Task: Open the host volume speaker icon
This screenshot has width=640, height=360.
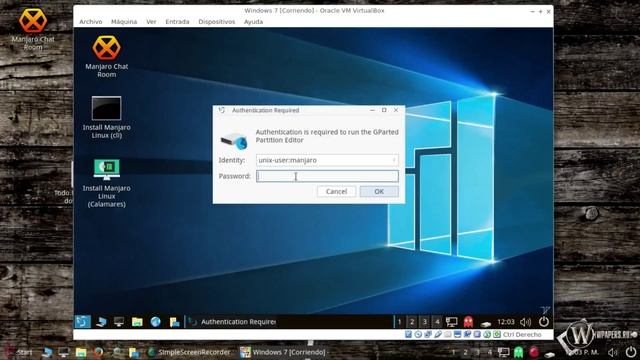Action: [x=612, y=352]
